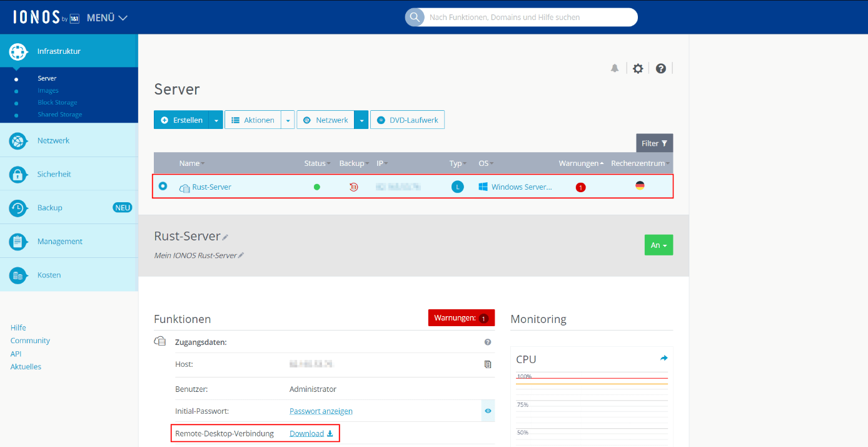This screenshot has height=447, width=868.
Task: Click the green status dot of Rust-Server
Action: click(317, 187)
